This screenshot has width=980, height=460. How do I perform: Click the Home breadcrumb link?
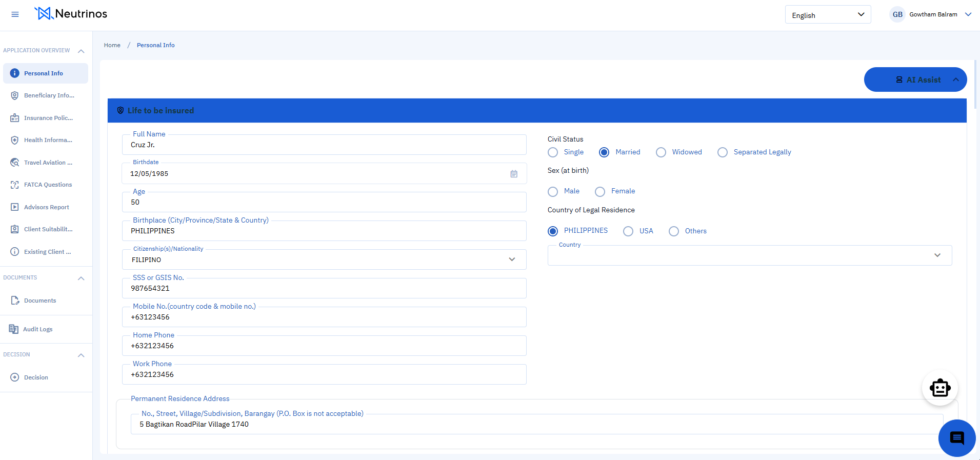coord(112,45)
